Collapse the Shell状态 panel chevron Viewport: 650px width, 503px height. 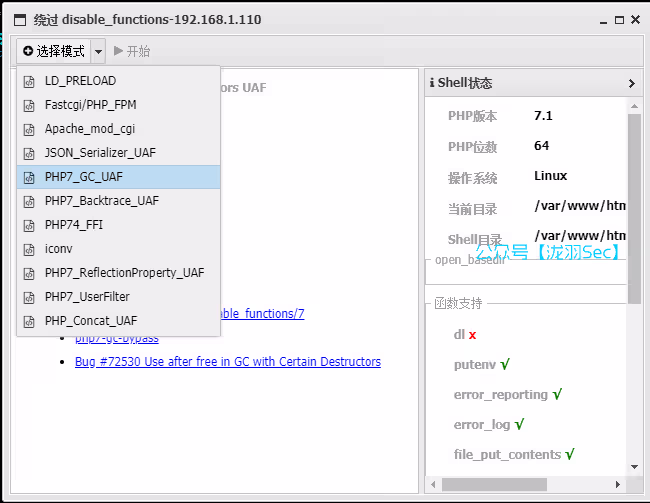[x=631, y=83]
